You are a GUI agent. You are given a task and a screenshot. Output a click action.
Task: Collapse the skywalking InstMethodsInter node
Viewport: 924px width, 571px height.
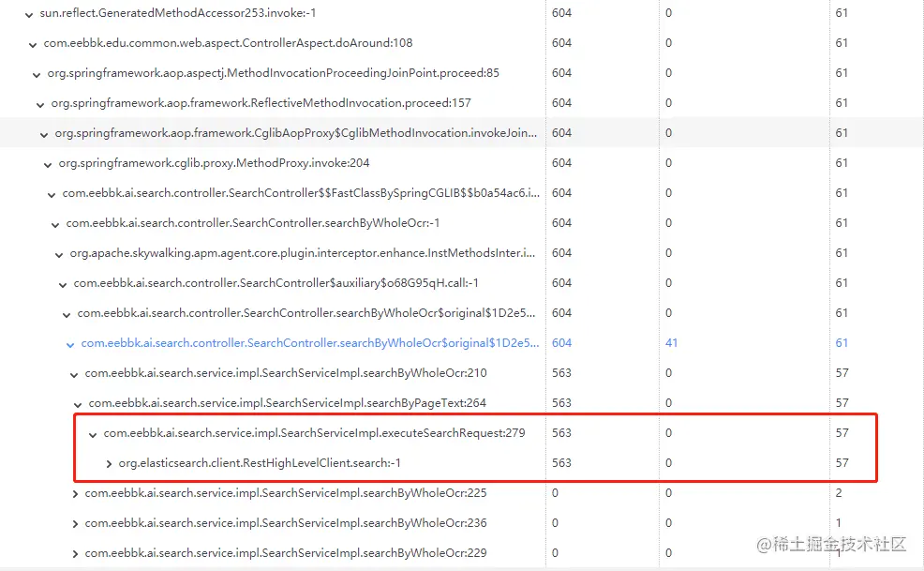click(x=59, y=254)
